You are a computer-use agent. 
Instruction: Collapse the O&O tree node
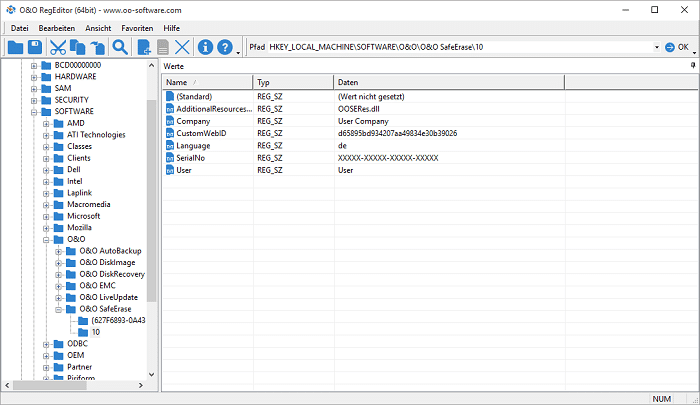click(46, 239)
